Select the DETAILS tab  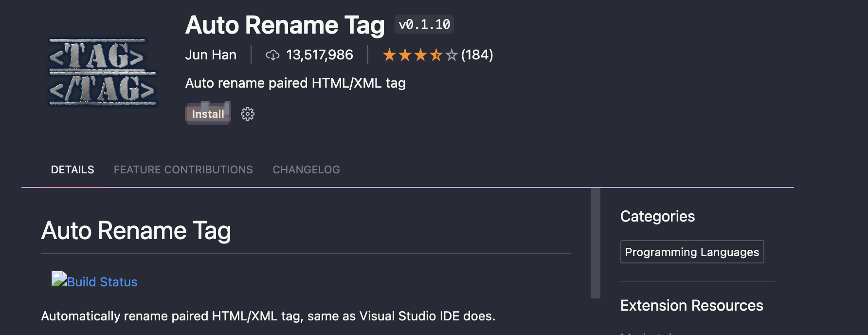(72, 169)
